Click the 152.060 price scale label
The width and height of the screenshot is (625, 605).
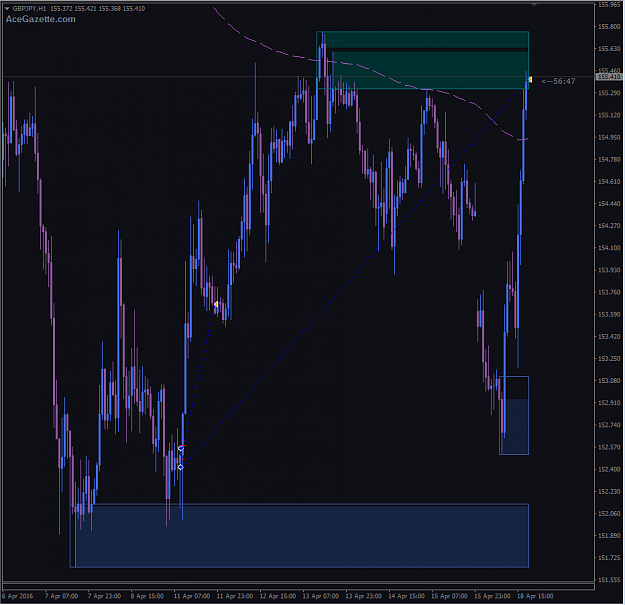609,513
